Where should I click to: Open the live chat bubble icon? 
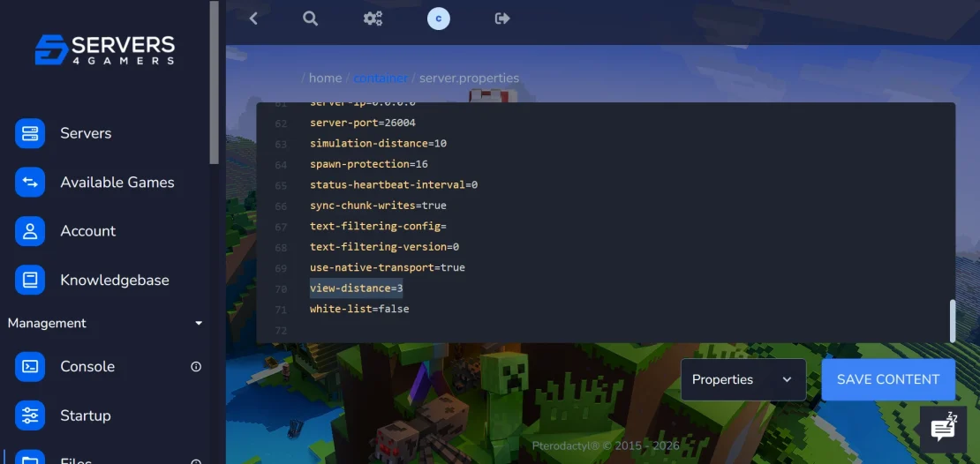pyautogui.click(x=943, y=429)
